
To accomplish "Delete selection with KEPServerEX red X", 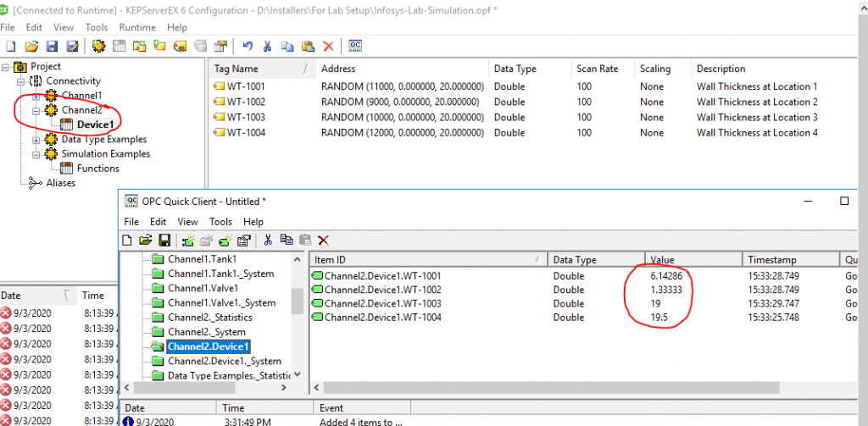I will (328, 47).
